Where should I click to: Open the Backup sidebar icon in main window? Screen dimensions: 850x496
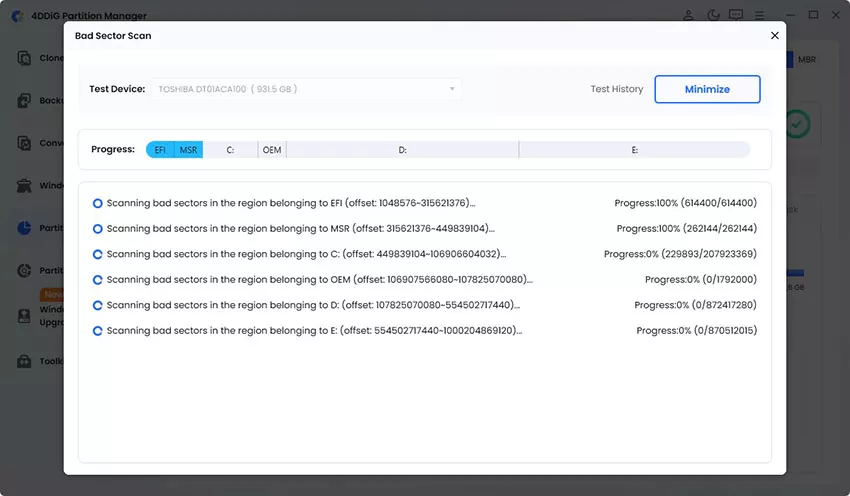tap(24, 100)
